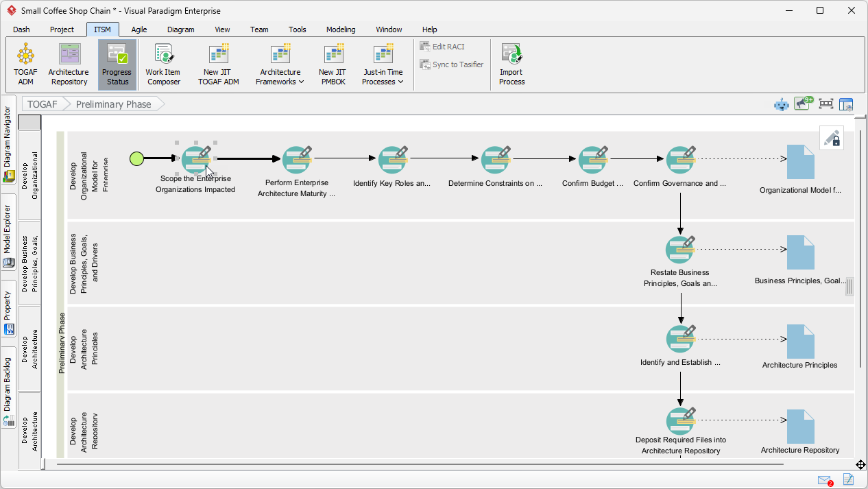Create a New JIT PMBOK process
Image resolution: width=868 pixels, height=489 pixels.
click(333, 64)
